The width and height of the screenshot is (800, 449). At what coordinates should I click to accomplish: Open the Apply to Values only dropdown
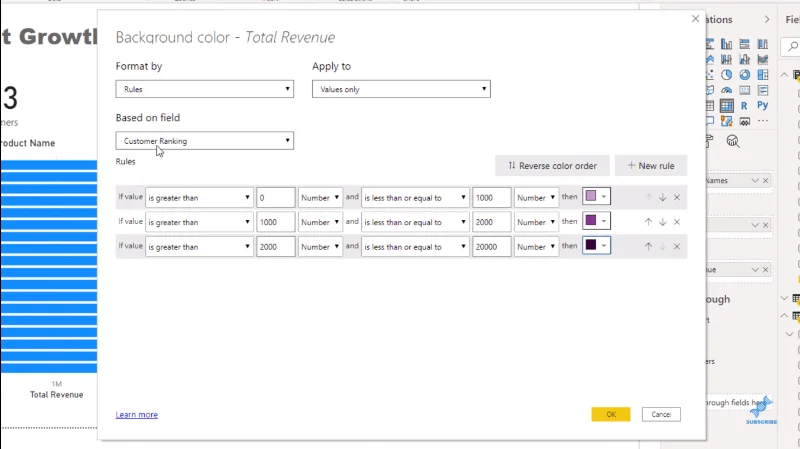point(401,89)
